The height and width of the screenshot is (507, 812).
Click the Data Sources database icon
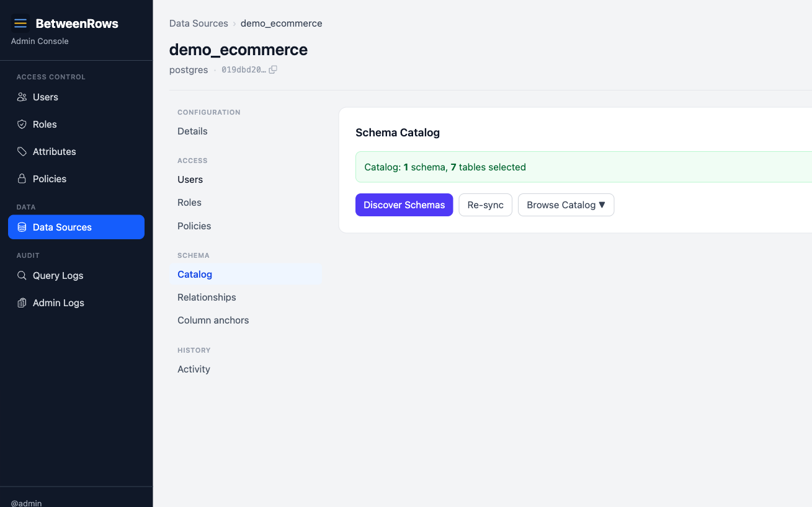pyautogui.click(x=22, y=227)
